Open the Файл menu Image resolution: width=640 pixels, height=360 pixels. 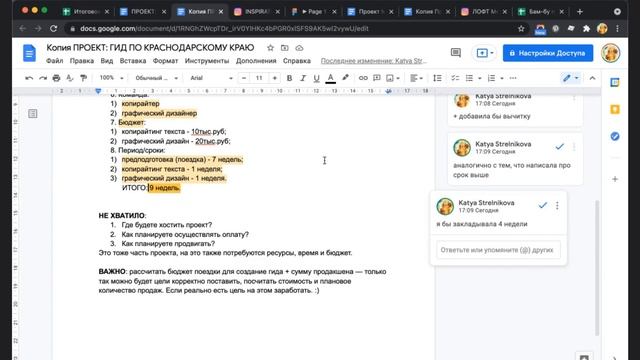click(x=54, y=61)
